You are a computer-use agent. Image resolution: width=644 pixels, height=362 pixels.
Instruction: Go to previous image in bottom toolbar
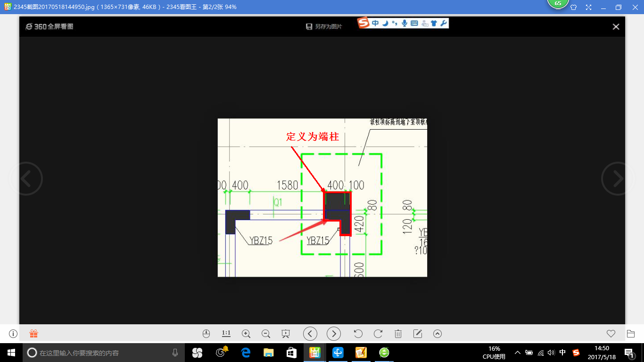pos(310,334)
